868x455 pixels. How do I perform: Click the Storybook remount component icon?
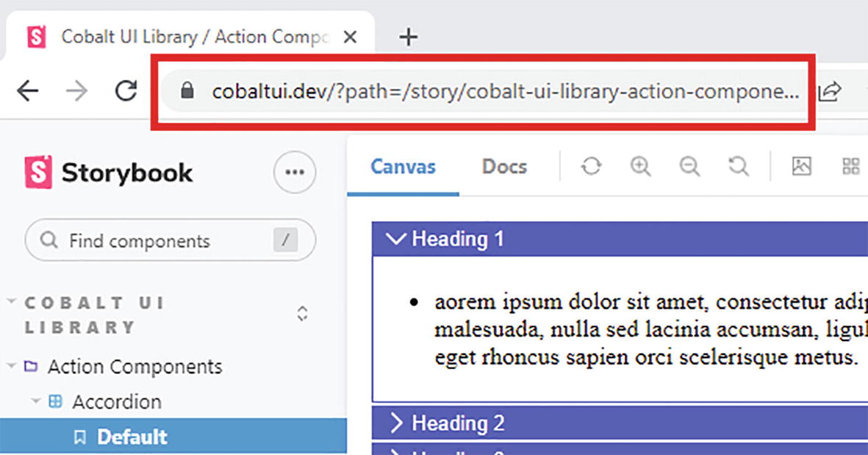[x=591, y=167]
